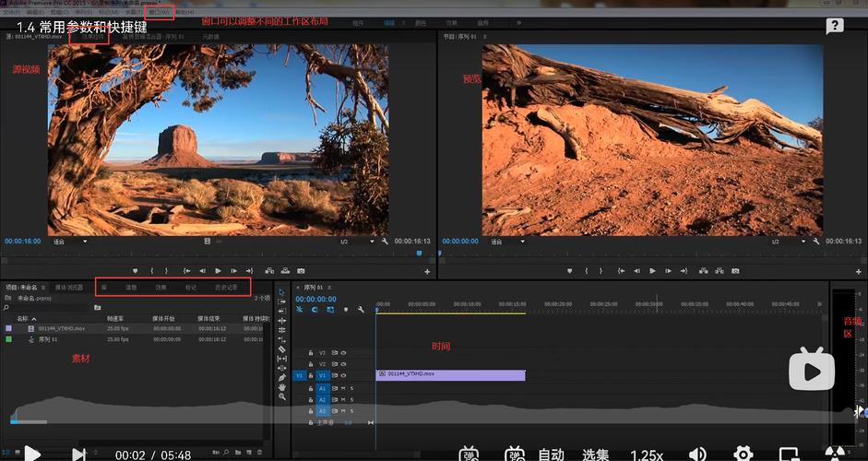This screenshot has height=461, width=868.
Task: Select the 001144_VTXHD.mov clip on timeline
Action: [451, 375]
